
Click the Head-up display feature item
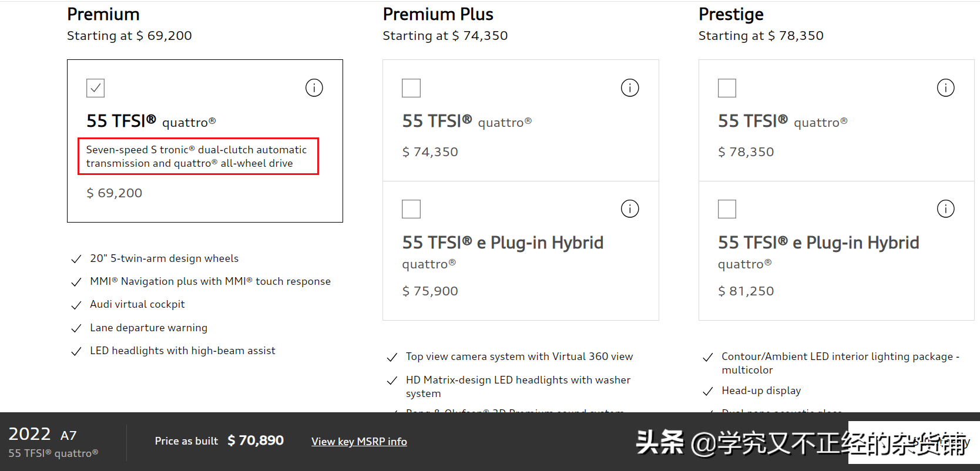[x=761, y=391]
